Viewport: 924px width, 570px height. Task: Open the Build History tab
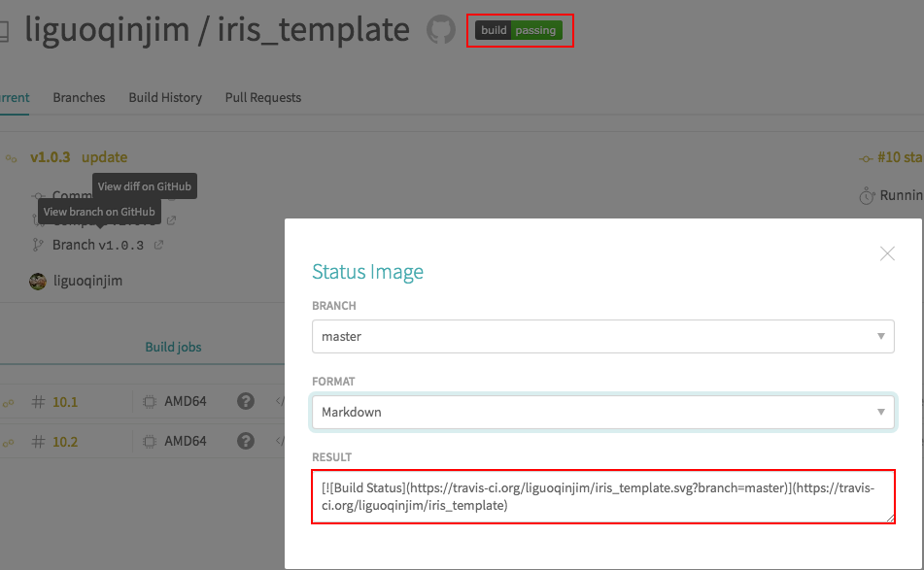[x=165, y=97]
